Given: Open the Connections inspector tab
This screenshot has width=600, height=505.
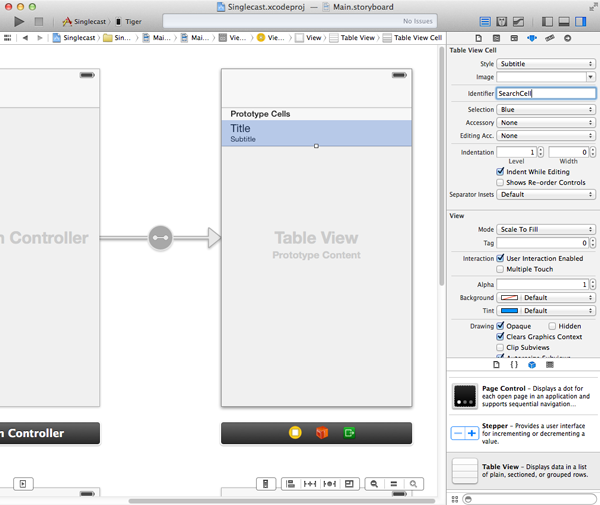Looking at the screenshot, I should click(x=567, y=38).
